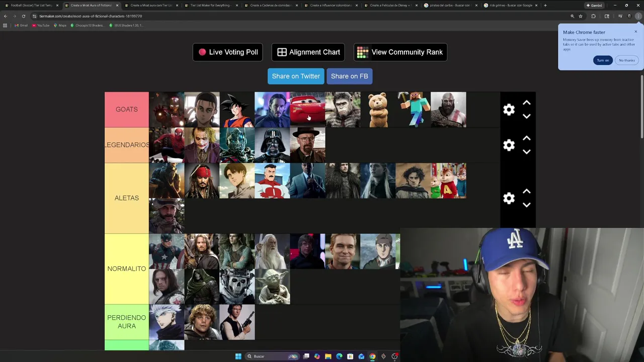Move ALETAS tier down with arrow
This screenshot has height=362, width=644.
[526, 205]
